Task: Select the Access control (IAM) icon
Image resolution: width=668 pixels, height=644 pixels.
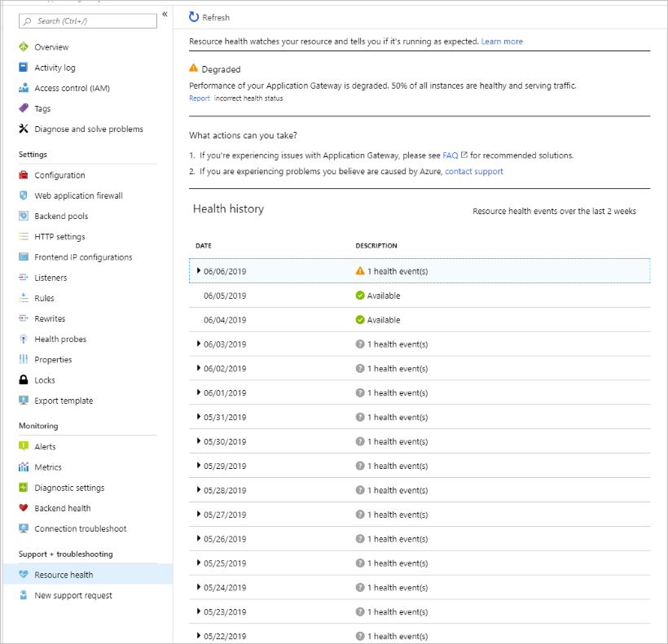Action: (24, 88)
